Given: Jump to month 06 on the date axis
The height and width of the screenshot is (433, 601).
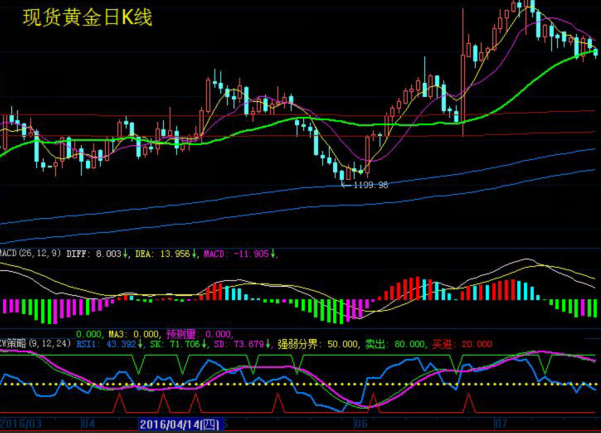Looking at the screenshot, I should point(358,425).
